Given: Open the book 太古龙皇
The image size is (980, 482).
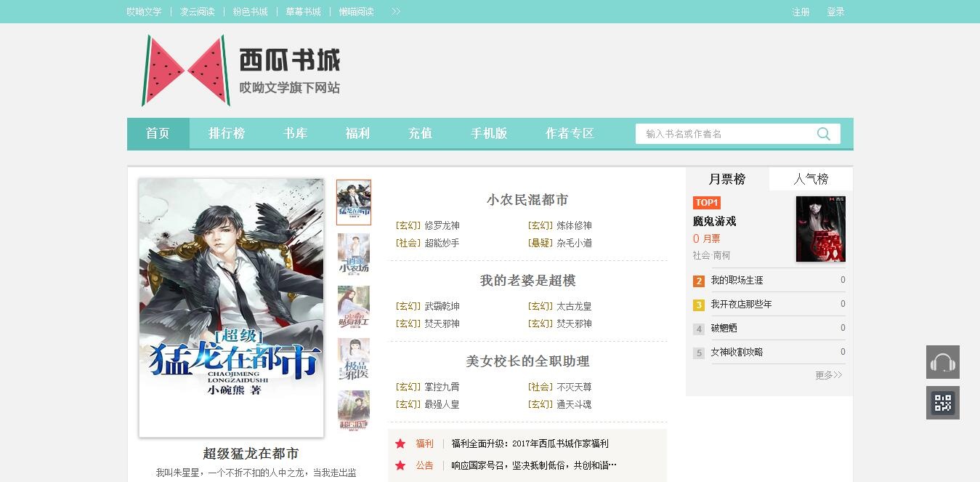Looking at the screenshot, I should [575, 306].
